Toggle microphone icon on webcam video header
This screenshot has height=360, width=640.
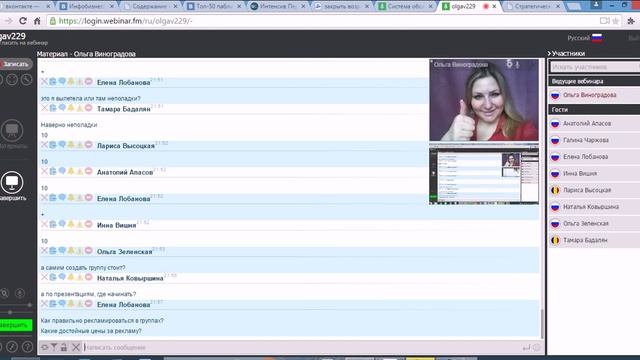point(517,64)
